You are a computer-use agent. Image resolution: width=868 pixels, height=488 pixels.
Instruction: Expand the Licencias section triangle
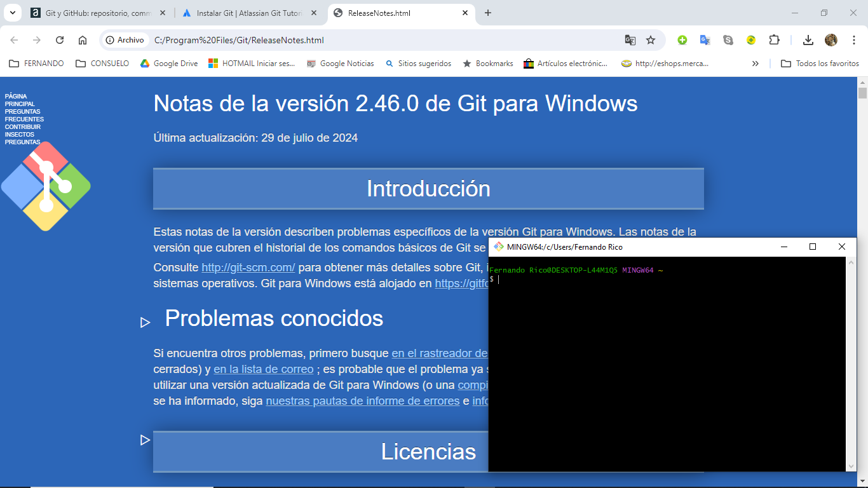coord(145,440)
